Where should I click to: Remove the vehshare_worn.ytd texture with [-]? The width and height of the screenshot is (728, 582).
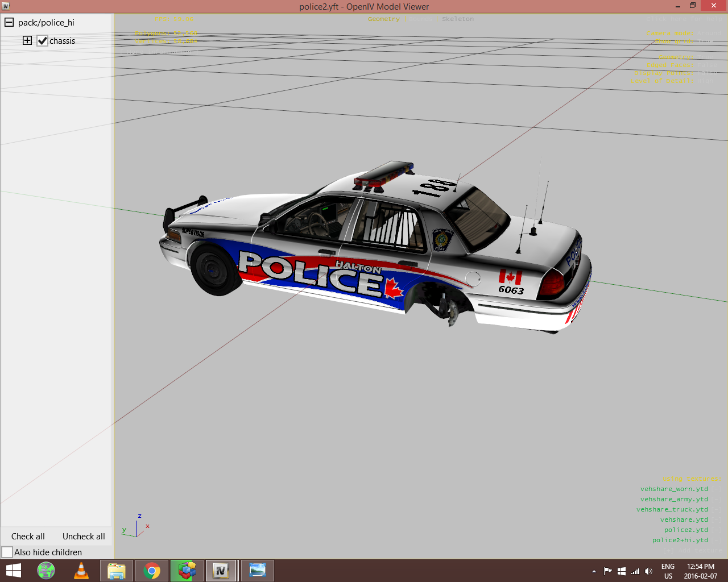click(x=717, y=489)
